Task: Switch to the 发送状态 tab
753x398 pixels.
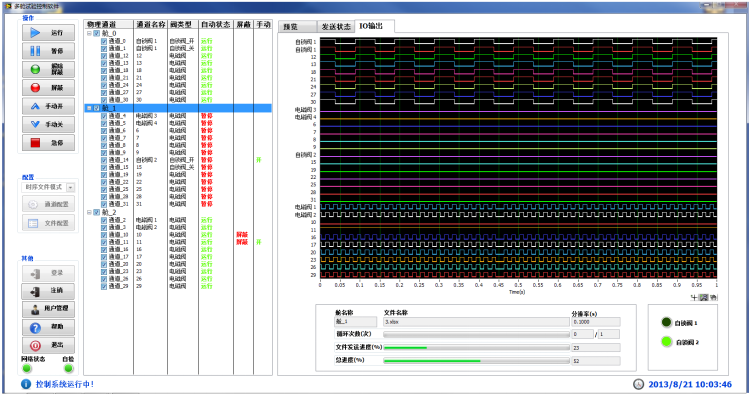Action: [336, 26]
